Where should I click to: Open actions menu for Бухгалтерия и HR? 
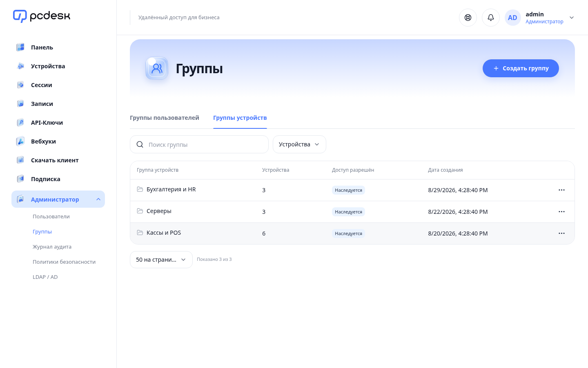[561, 190]
